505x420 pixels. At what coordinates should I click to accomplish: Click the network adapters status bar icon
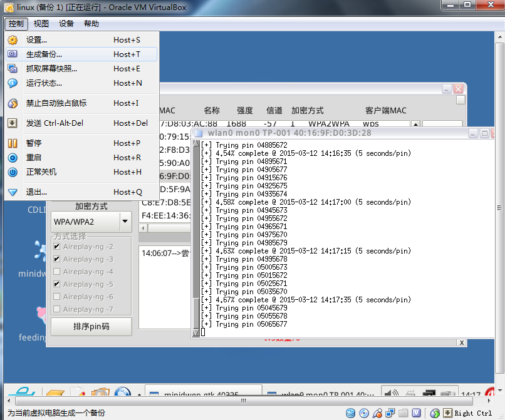click(390, 413)
